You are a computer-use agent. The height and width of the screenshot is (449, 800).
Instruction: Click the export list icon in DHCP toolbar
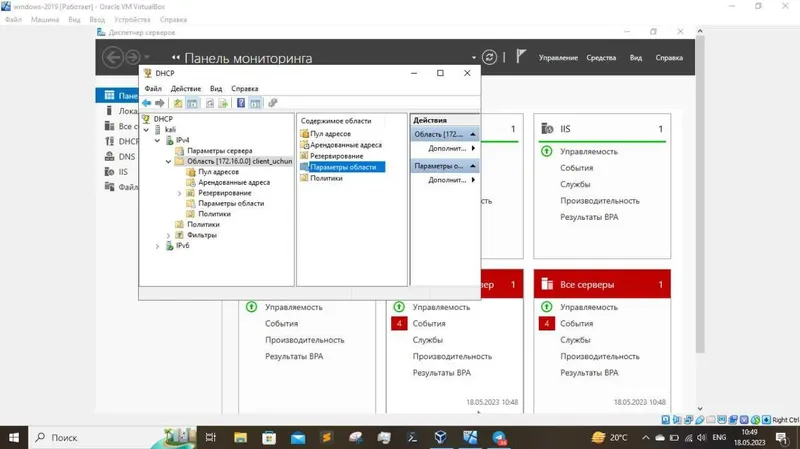click(223, 103)
